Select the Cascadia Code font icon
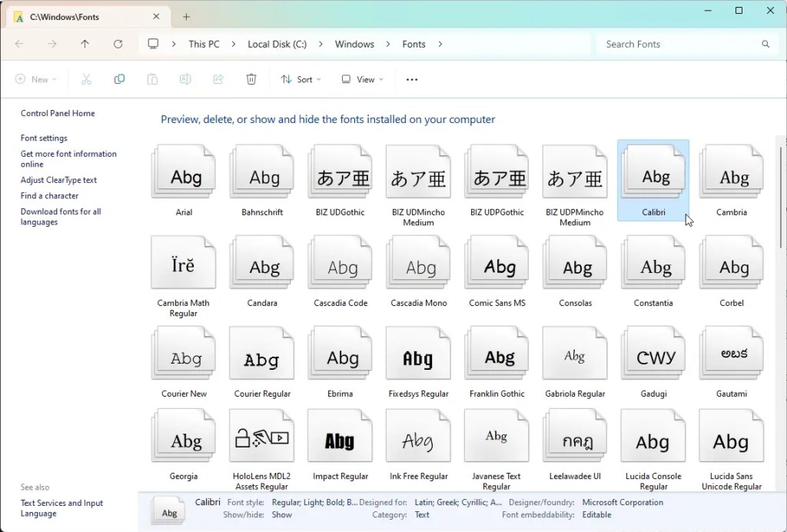 (340, 262)
